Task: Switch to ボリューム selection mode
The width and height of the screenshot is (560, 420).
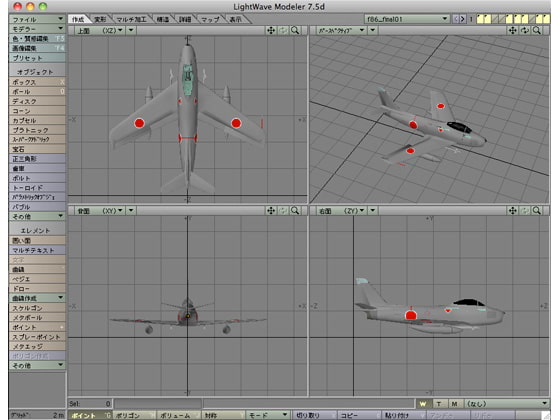Action: pyautogui.click(x=179, y=415)
